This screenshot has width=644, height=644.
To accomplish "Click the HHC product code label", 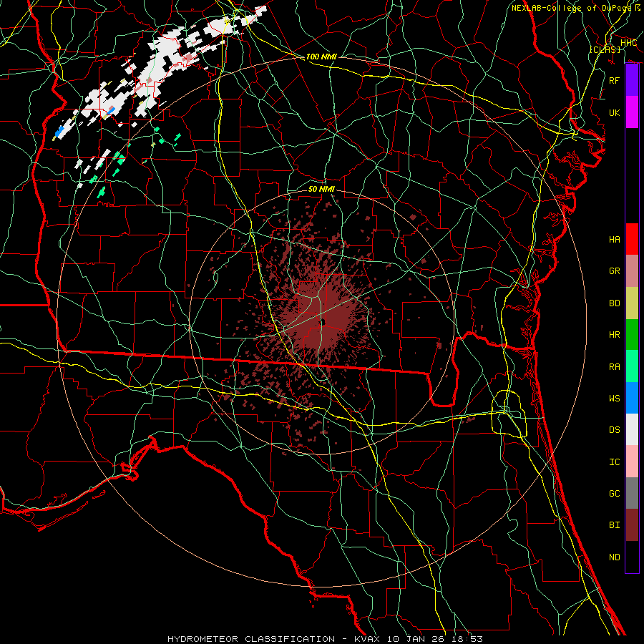I will tap(629, 43).
